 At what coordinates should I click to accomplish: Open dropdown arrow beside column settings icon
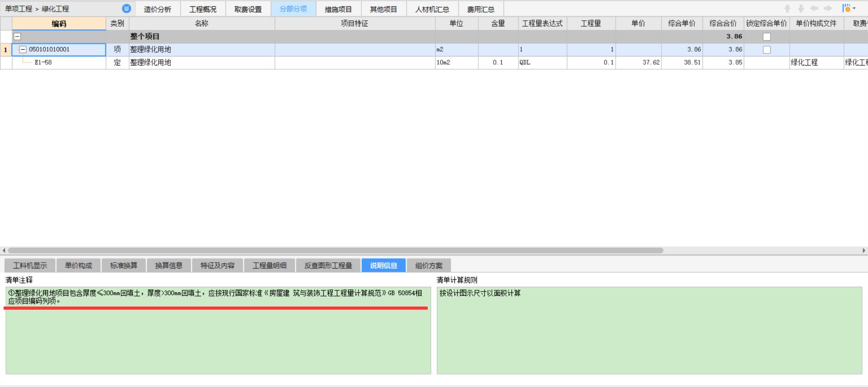[854, 9]
